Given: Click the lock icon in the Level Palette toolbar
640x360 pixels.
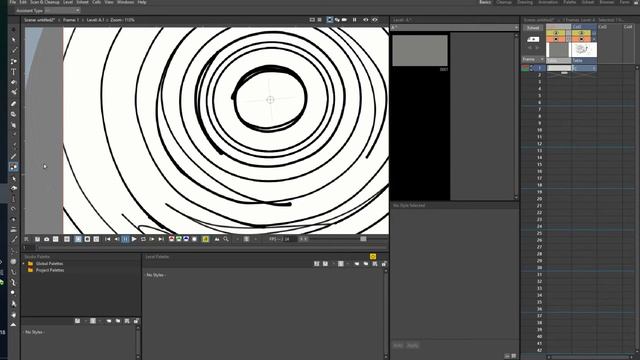Looking at the screenshot, I should (384, 264).
